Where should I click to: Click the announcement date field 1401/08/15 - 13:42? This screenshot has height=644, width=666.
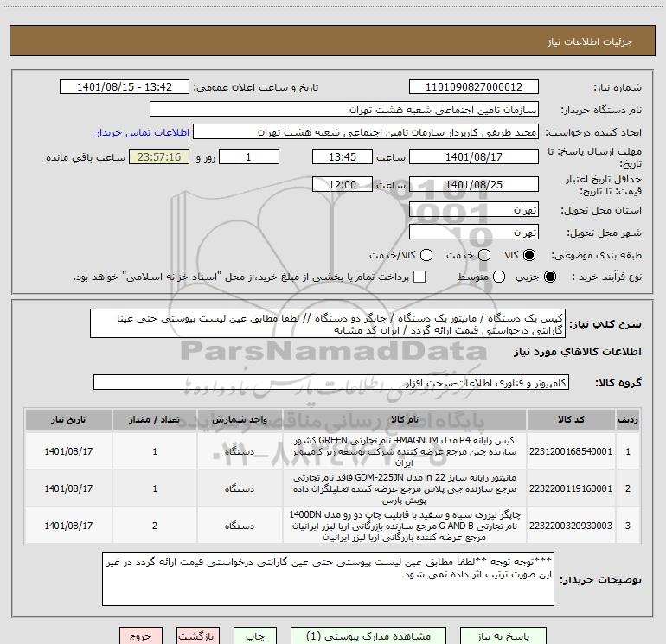pos(125,87)
